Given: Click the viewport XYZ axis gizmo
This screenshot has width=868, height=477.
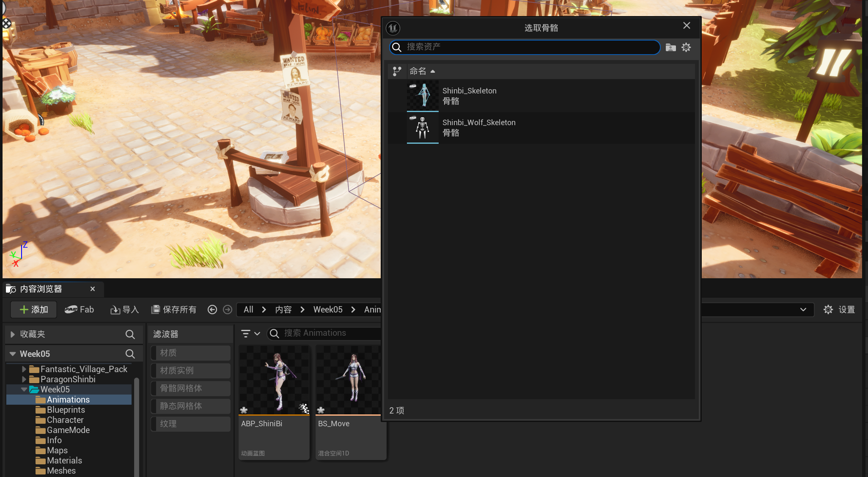Looking at the screenshot, I should click(x=18, y=255).
